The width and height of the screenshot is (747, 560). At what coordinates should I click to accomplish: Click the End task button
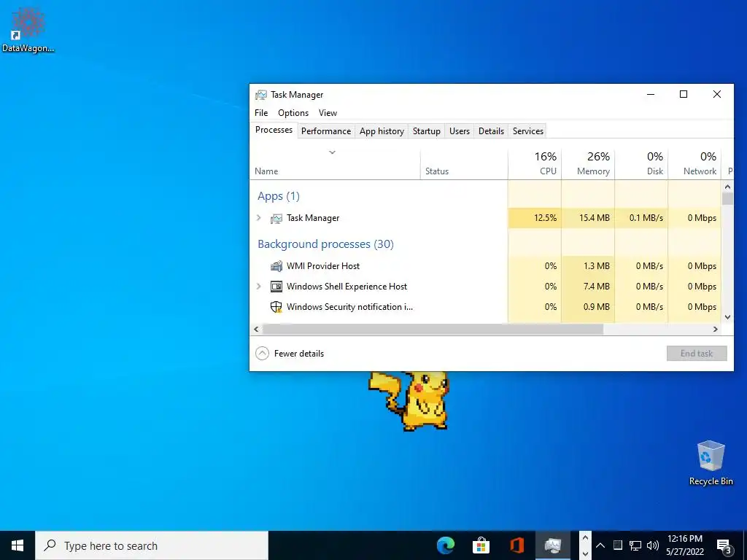[x=697, y=354]
